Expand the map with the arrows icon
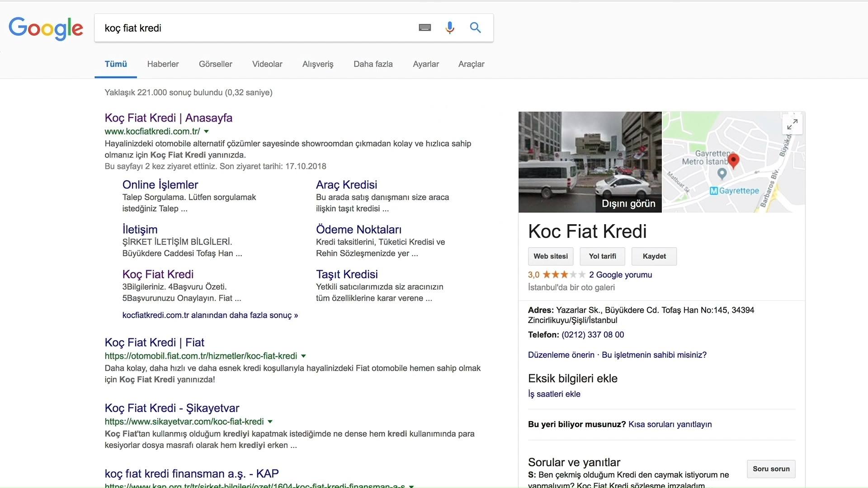868x488 pixels. 792,124
